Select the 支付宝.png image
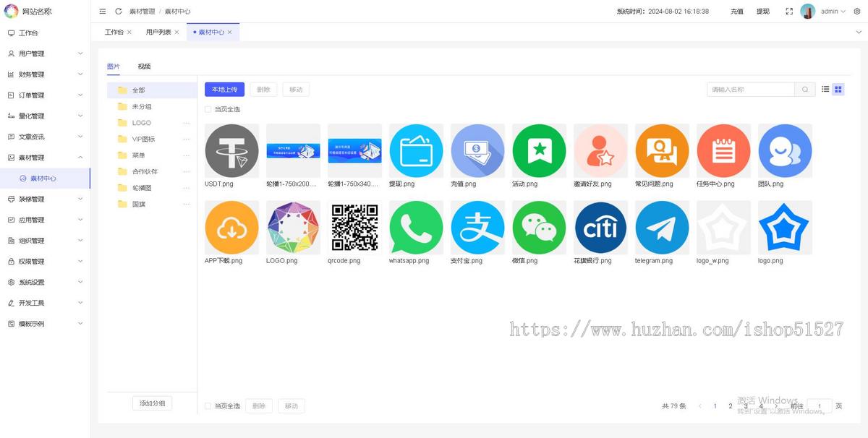Screen dimensions: 868x438 [x=477, y=228]
